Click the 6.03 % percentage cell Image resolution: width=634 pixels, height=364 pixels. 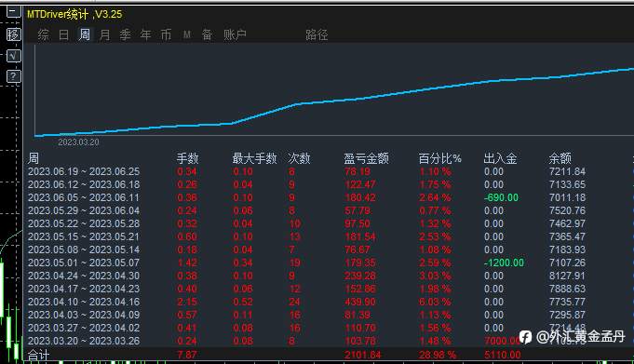(x=435, y=302)
